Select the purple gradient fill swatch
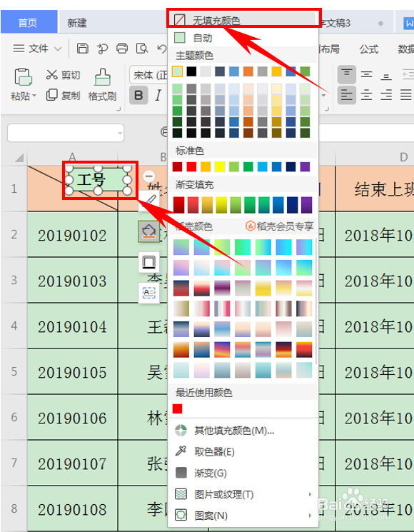Viewport: 414px width, 532px height. tap(306, 205)
